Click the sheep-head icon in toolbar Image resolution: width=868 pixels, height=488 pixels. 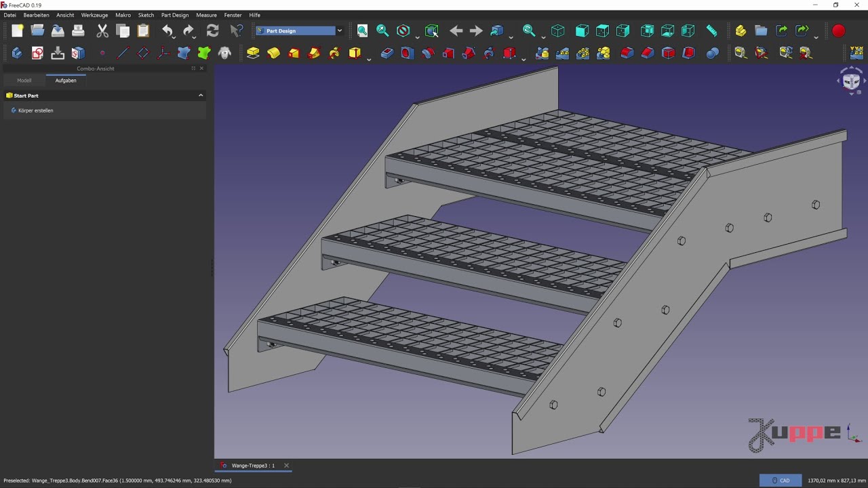pyautogui.click(x=225, y=53)
